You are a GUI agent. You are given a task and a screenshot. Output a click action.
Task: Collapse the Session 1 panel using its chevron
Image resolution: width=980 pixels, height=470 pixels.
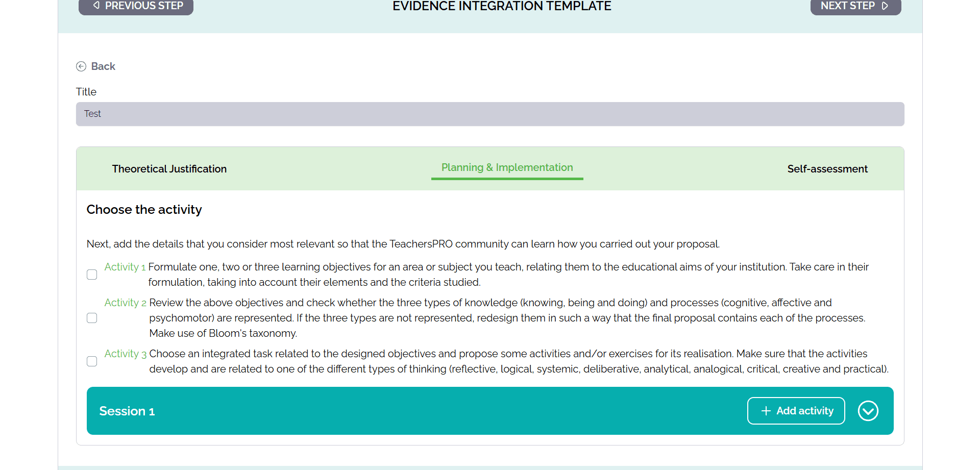(x=868, y=411)
